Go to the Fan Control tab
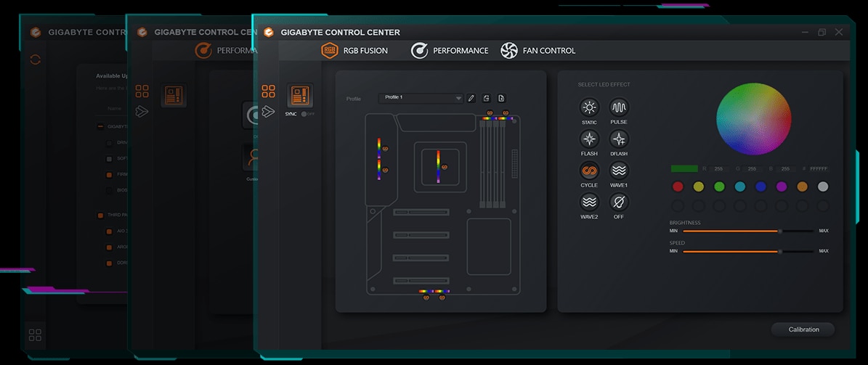 coord(538,51)
